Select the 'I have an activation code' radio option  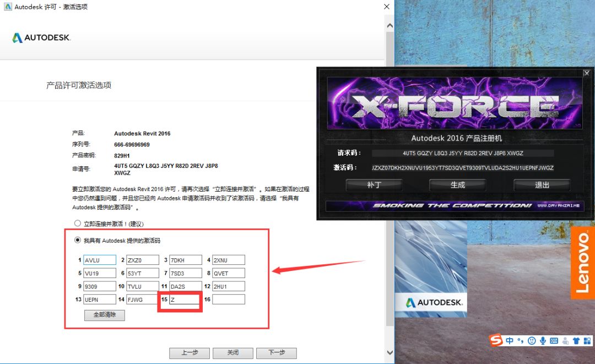tap(78, 240)
